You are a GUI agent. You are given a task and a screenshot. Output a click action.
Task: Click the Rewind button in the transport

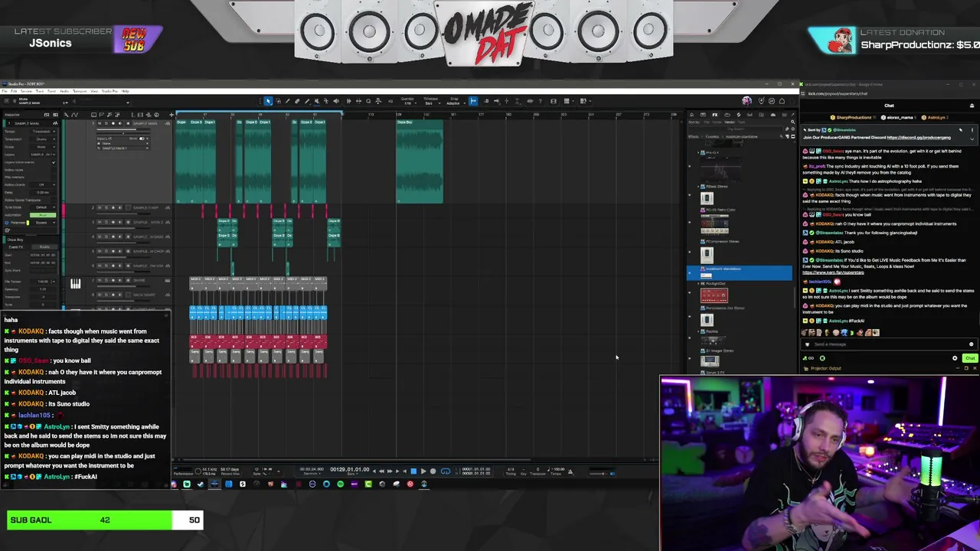click(x=382, y=471)
